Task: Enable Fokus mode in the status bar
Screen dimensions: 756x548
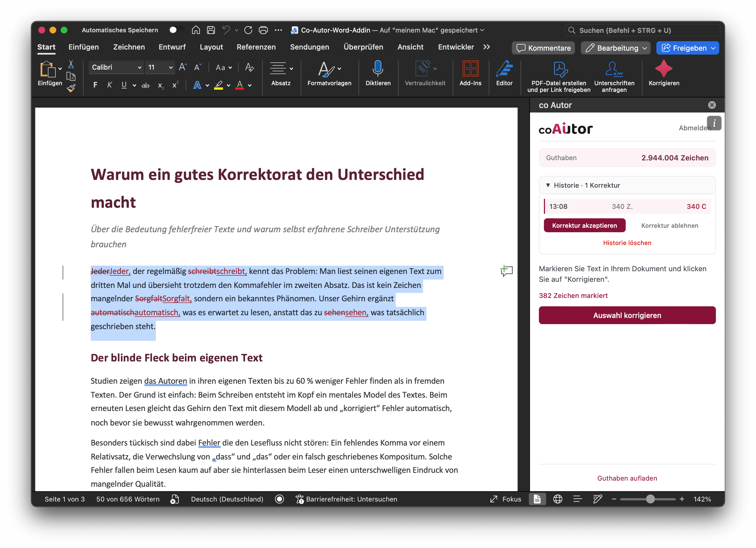Action: point(505,499)
